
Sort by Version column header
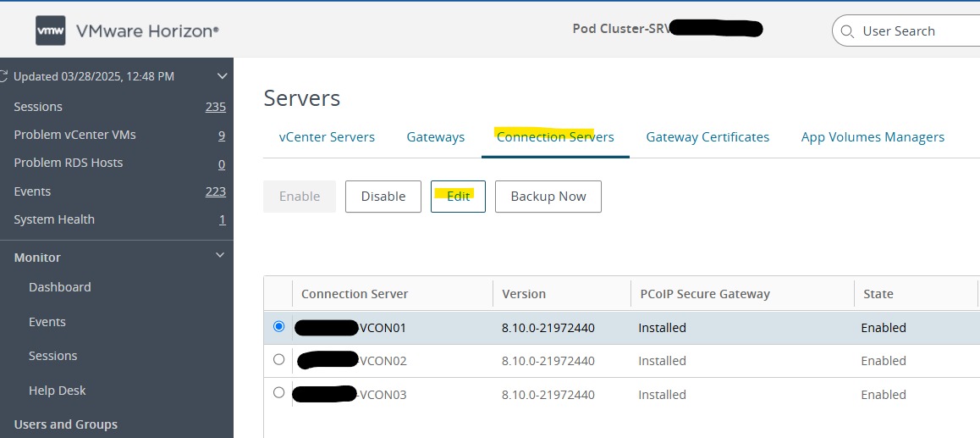(x=524, y=294)
